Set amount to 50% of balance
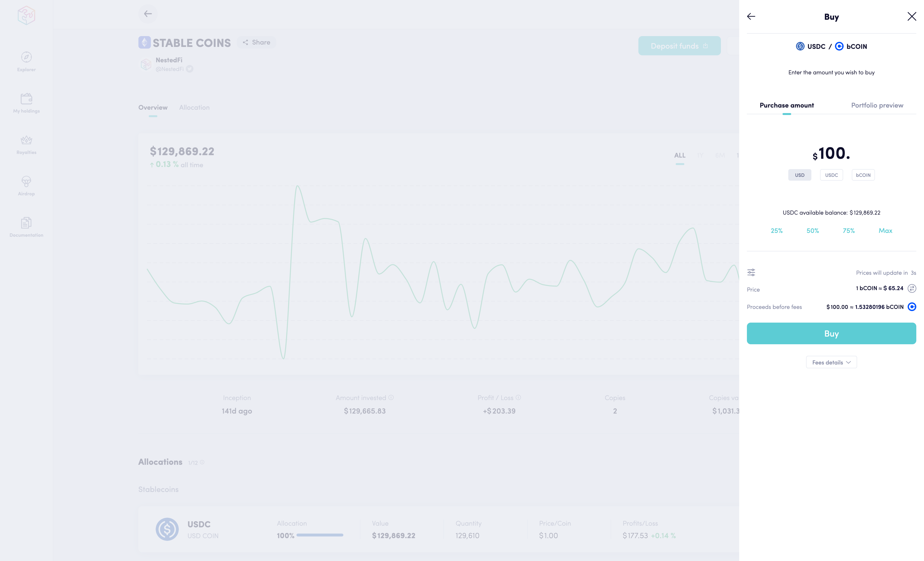924x561 pixels. tap(813, 231)
